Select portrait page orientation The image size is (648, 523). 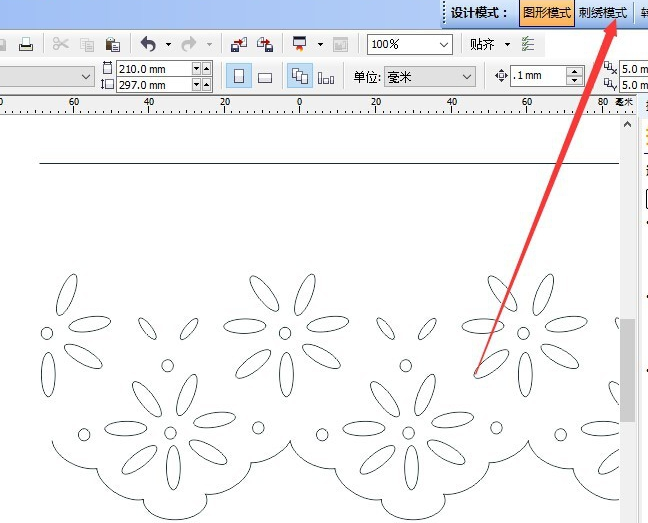[239, 77]
